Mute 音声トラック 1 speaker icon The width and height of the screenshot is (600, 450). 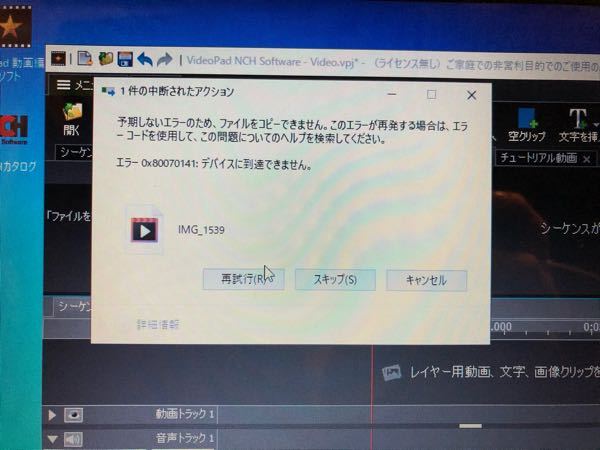click(x=73, y=438)
